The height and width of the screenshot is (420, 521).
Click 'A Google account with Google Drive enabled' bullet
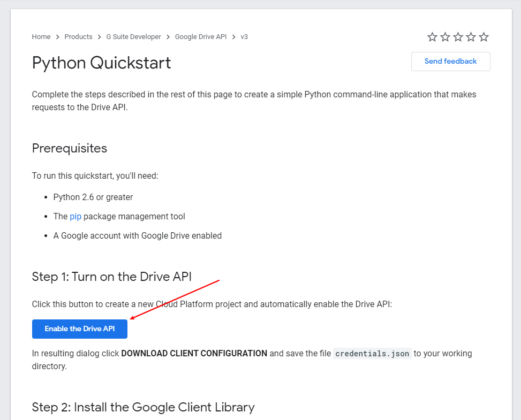[138, 236]
